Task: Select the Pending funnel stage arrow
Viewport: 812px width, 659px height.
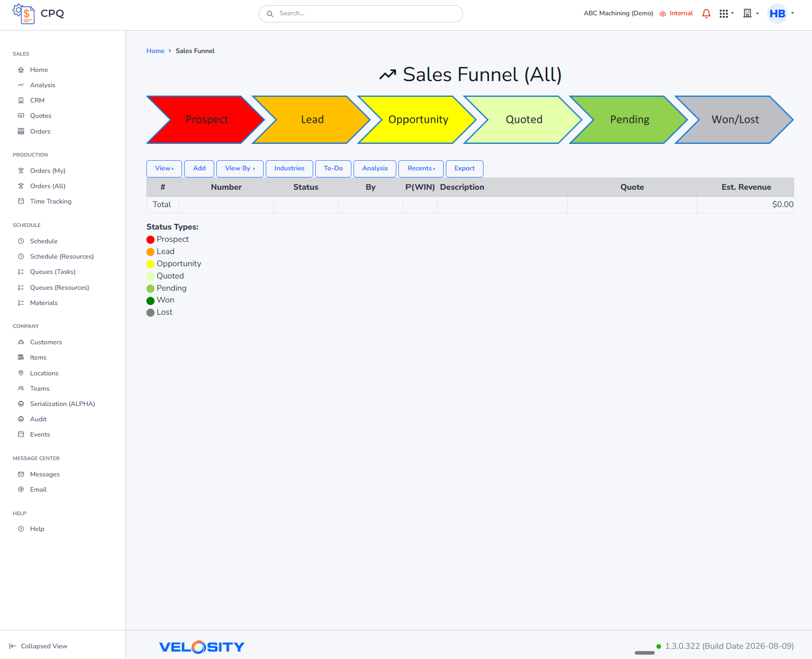Action: coord(629,120)
